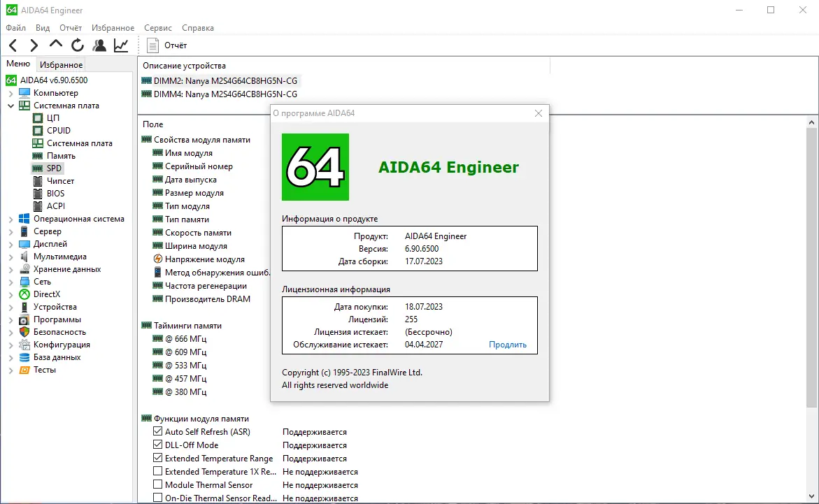Image resolution: width=819 pixels, height=504 pixels.
Task: Close the О программе AIDA64 dialog
Action: [x=539, y=113]
